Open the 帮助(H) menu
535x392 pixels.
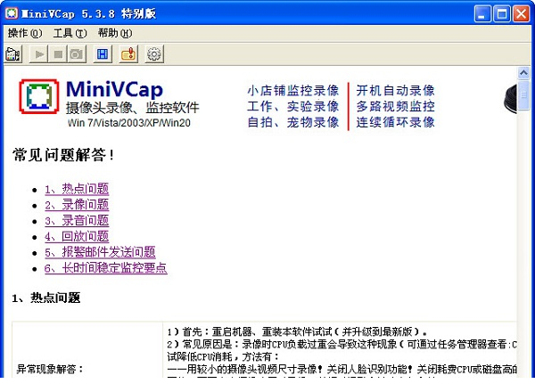tap(115, 33)
